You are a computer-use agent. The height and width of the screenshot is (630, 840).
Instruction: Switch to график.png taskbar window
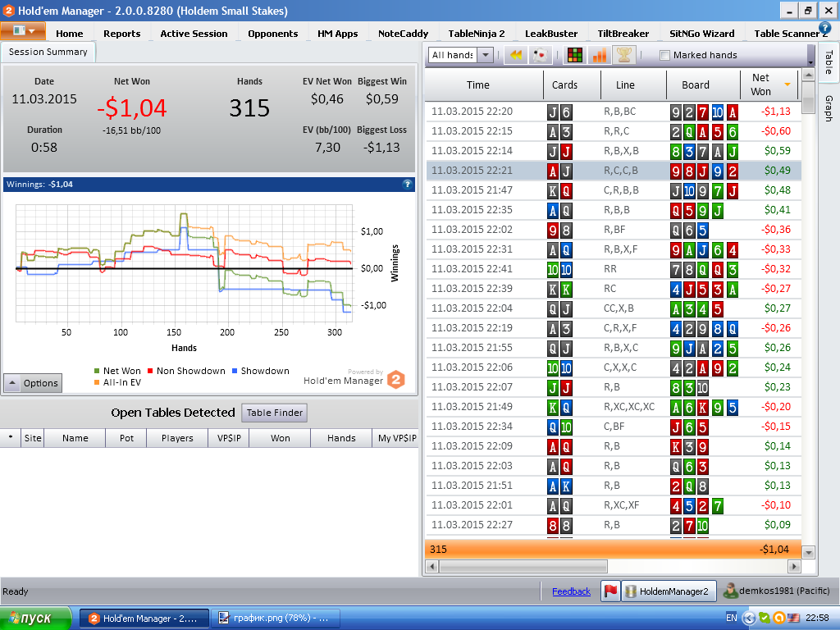[276, 619]
